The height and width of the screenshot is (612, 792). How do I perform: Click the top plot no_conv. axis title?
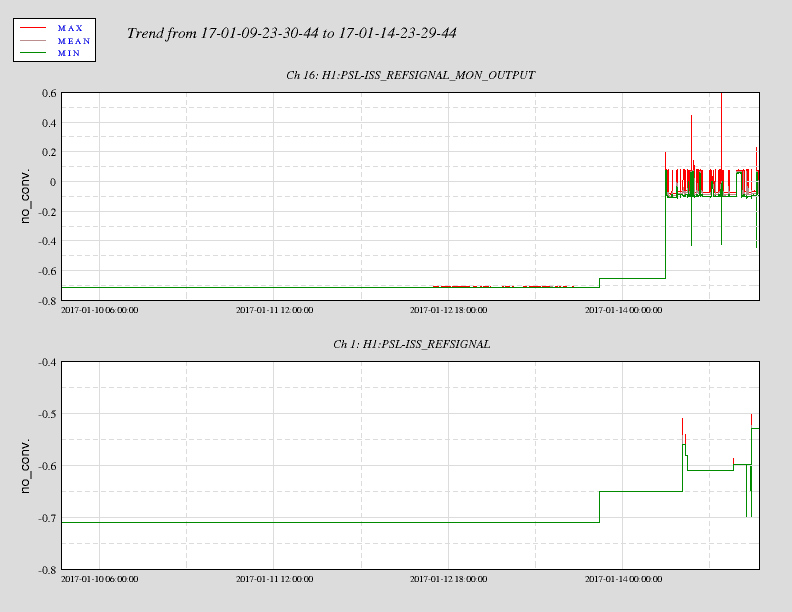[25, 196]
